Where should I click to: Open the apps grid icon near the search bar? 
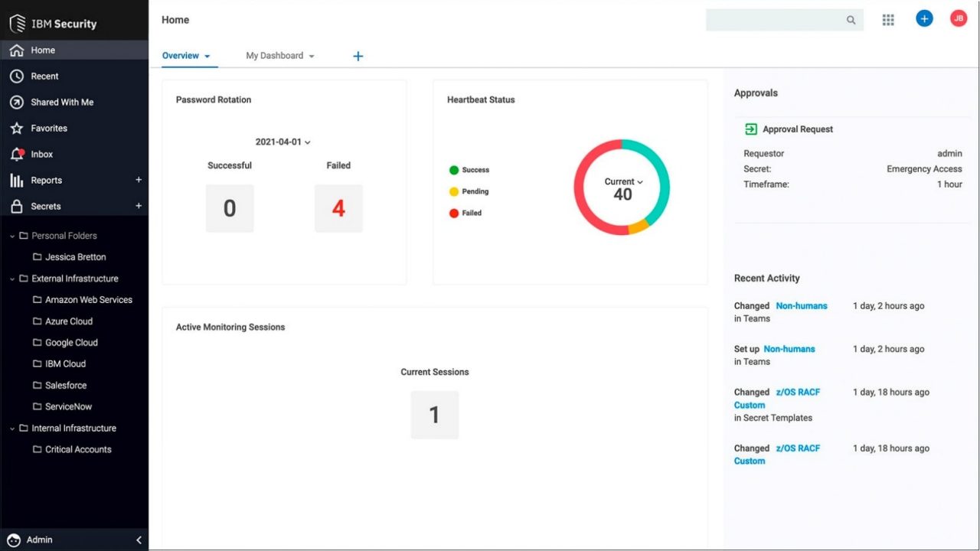pyautogui.click(x=888, y=19)
